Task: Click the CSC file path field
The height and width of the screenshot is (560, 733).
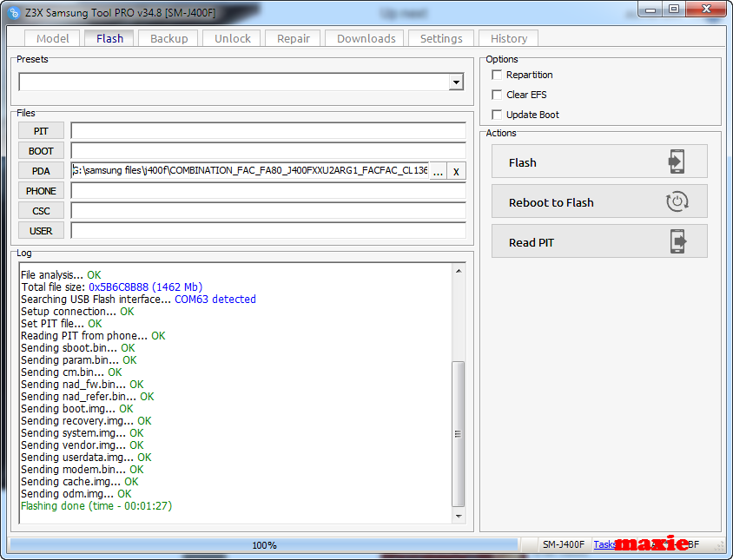Action: click(268, 211)
